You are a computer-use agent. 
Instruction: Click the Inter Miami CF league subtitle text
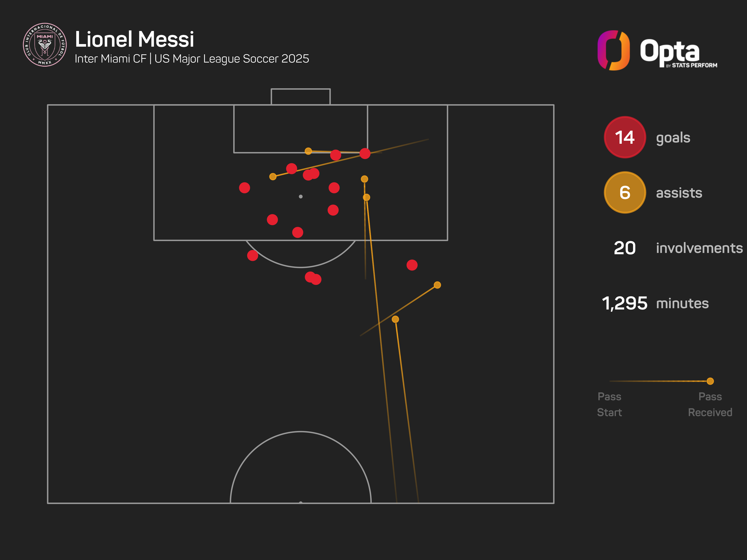coord(192,59)
